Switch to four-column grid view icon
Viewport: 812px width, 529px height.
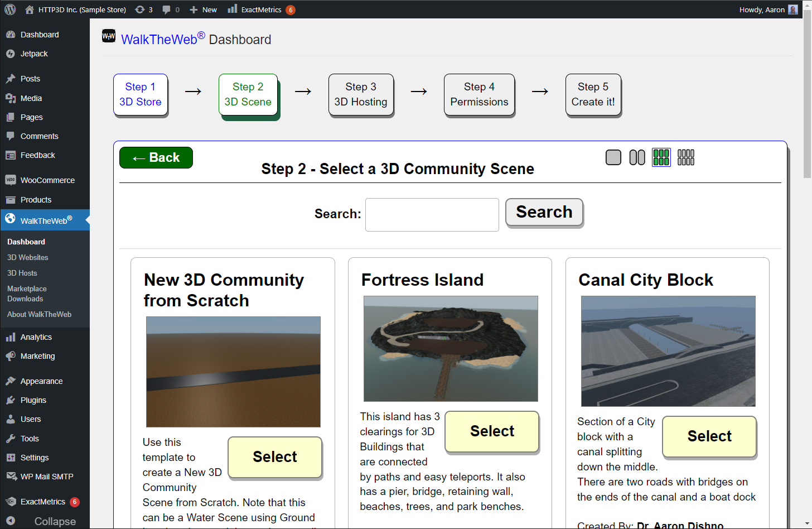[x=686, y=157]
